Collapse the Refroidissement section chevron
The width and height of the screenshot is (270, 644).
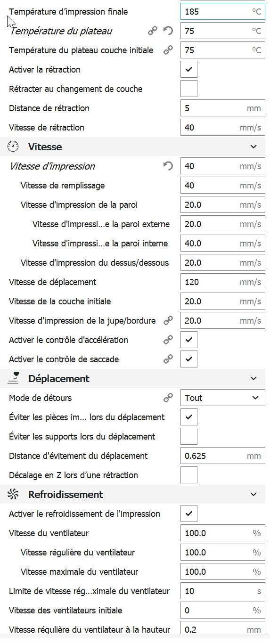[254, 495]
